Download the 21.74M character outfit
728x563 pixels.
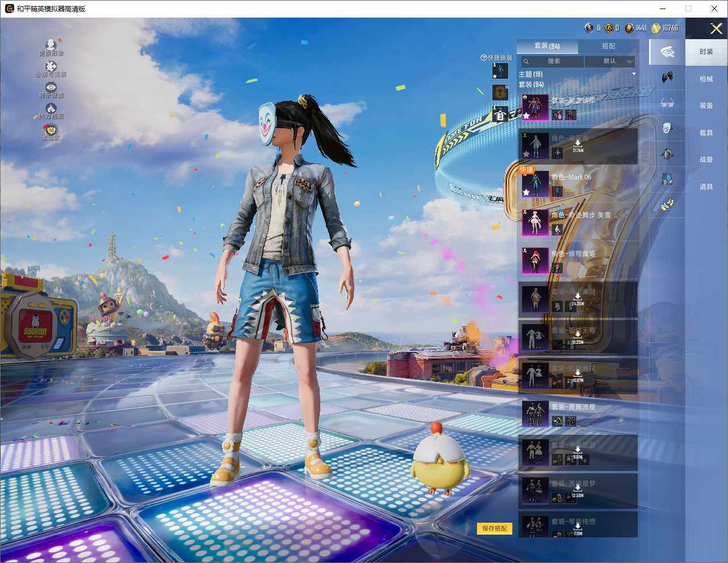click(x=578, y=146)
